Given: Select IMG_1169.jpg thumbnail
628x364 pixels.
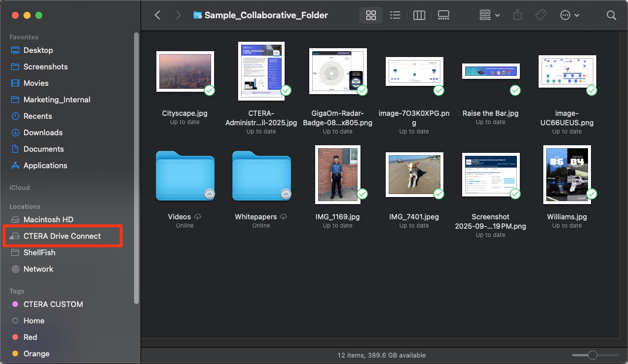Looking at the screenshot, I should click(338, 175).
